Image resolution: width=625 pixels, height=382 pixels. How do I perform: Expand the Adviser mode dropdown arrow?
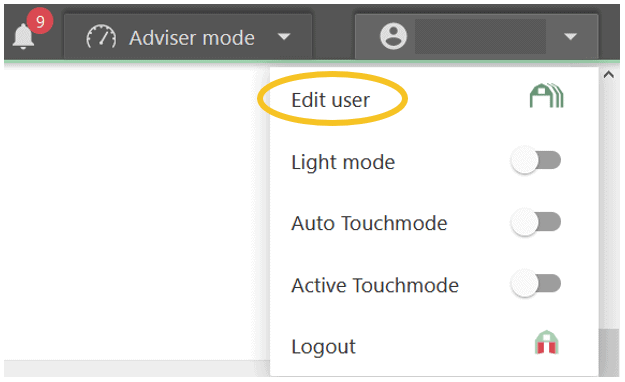tap(284, 37)
